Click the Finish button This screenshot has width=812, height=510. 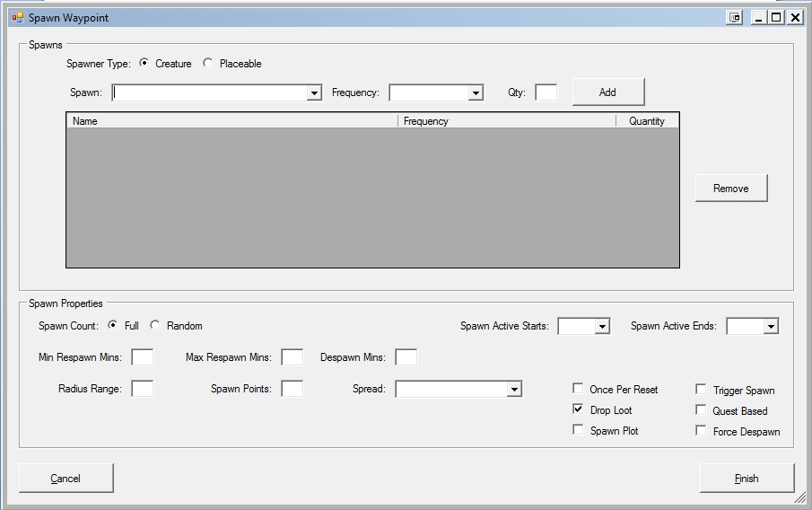747,479
